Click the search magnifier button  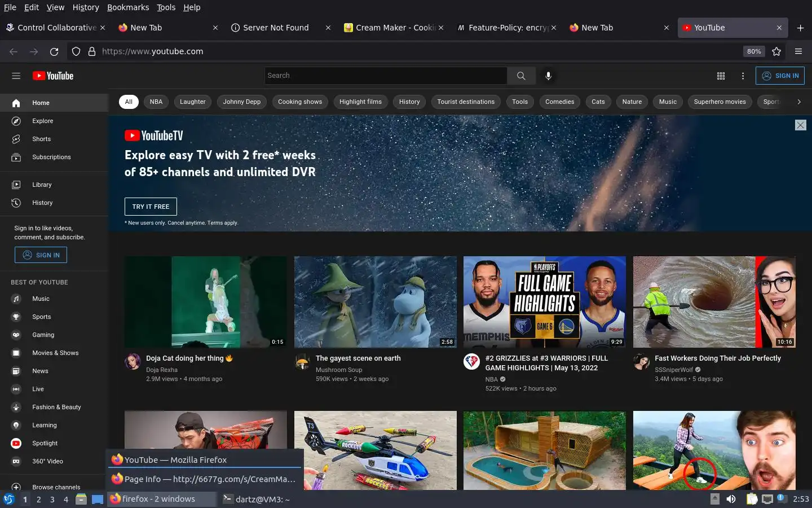521,76
